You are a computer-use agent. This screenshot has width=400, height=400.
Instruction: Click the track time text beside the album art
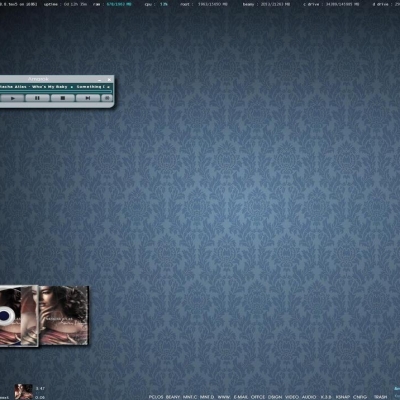coord(40,388)
